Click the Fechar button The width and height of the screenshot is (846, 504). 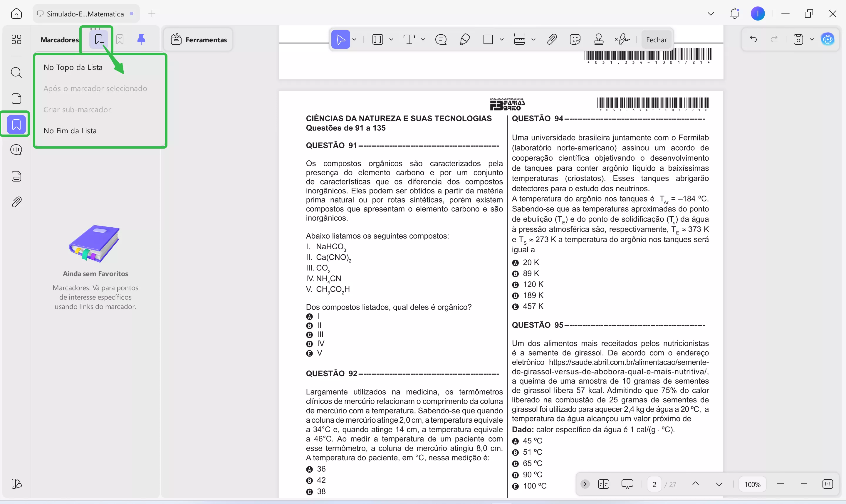(x=656, y=40)
